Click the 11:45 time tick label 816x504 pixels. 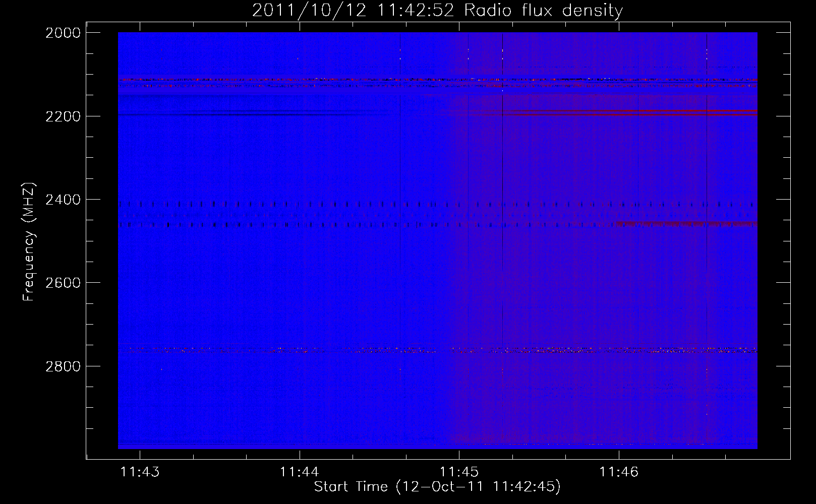pyautogui.click(x=459, y=472)
